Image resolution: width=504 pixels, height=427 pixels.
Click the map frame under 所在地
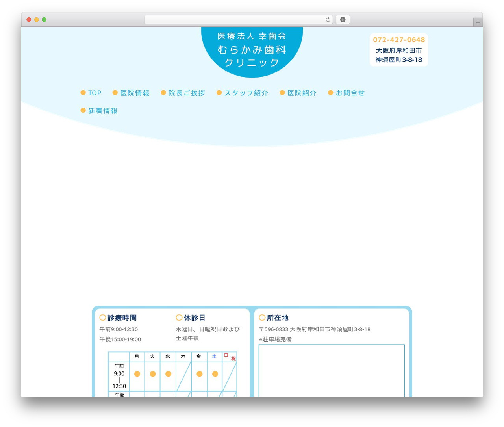tap(332, 371)
